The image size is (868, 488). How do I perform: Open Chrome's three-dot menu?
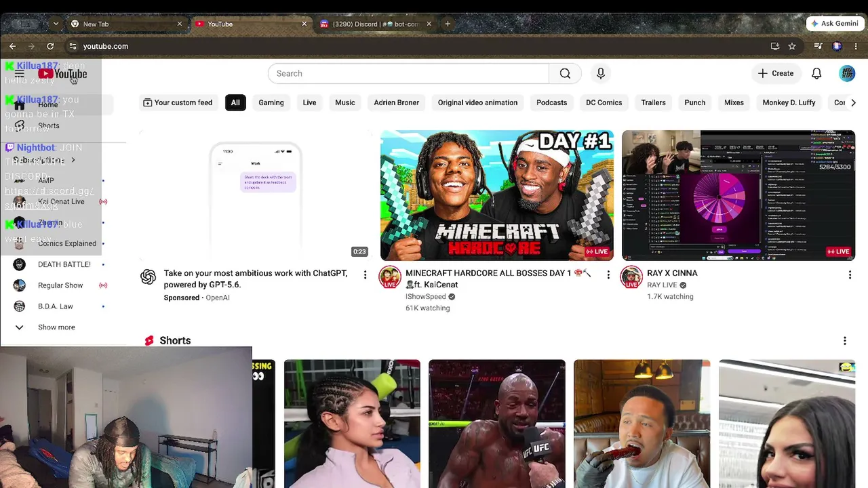(x=856, y=46)
